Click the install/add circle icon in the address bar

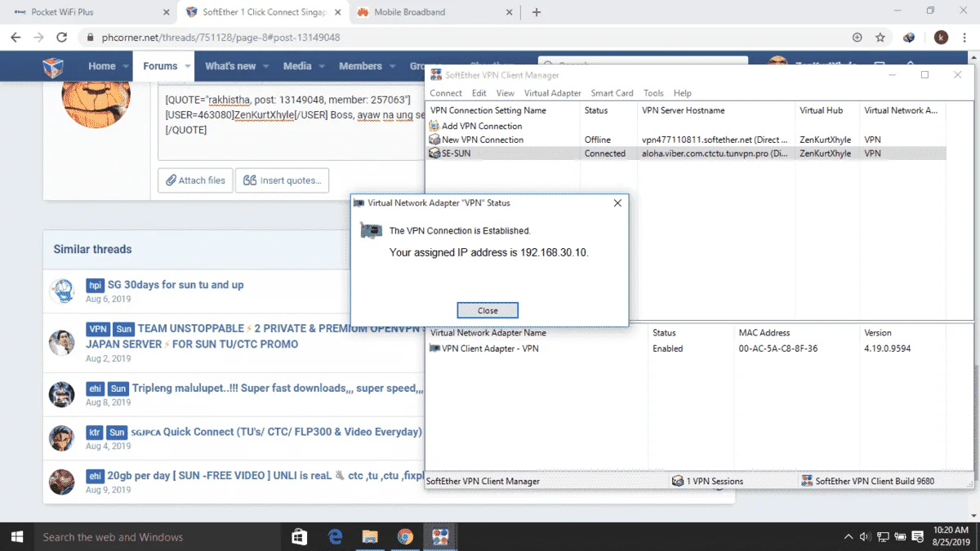tap(857, 37)
